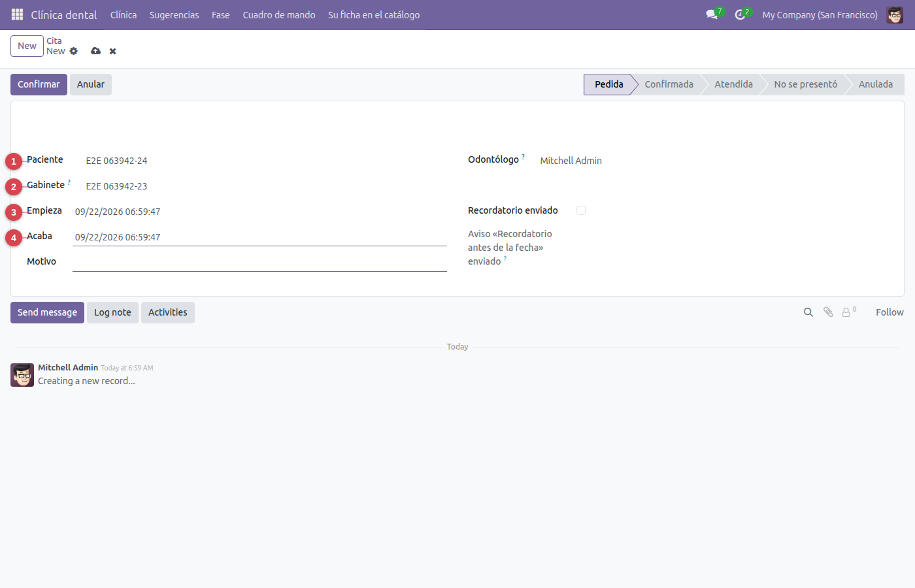Open the Empieza date picker field
The image size is (915, 588).
point(259,212)
